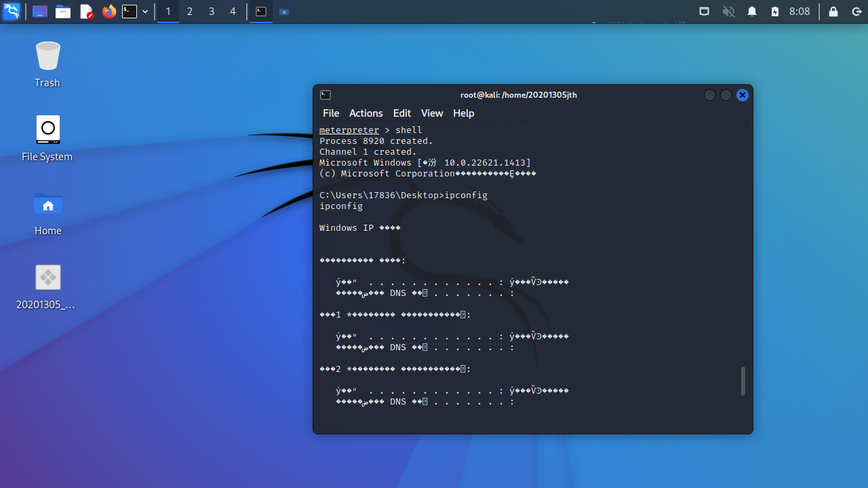
Task: Open the terminal File menu
Action: 331,113
